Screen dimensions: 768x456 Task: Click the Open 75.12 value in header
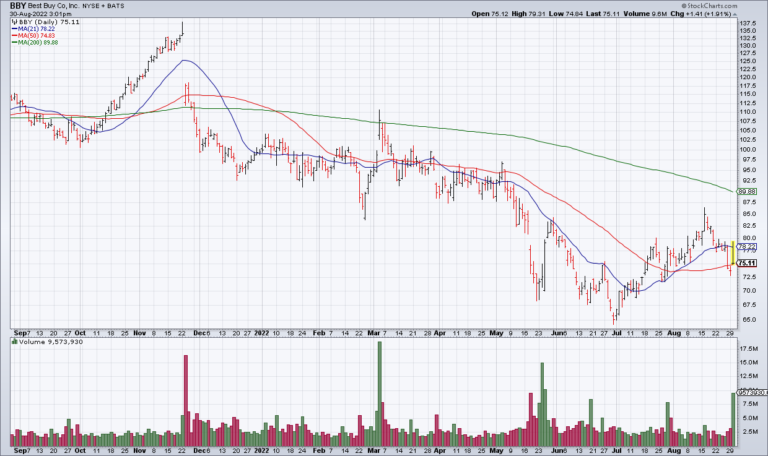coord(489,14)
